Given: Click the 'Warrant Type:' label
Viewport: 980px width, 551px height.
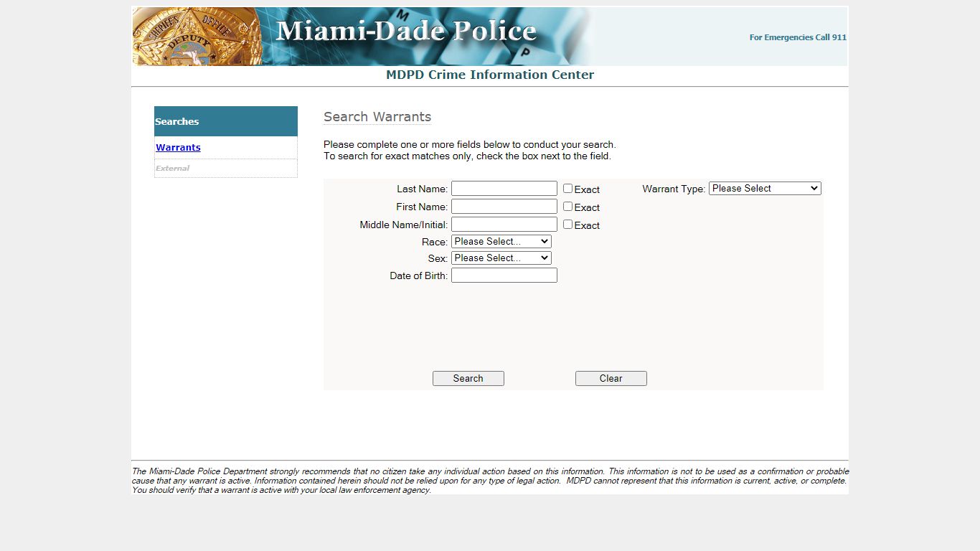Looking at the screenshot, I should [674, 189].
